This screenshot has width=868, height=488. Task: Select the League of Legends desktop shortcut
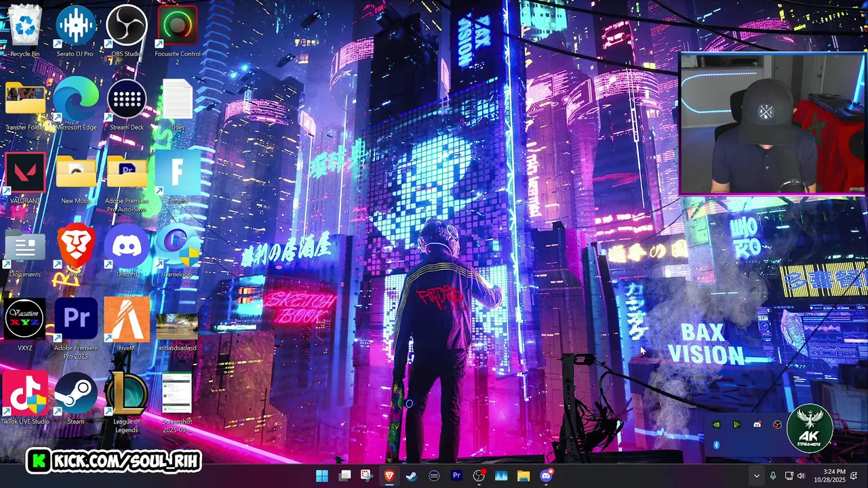click(x=127, y=402)
